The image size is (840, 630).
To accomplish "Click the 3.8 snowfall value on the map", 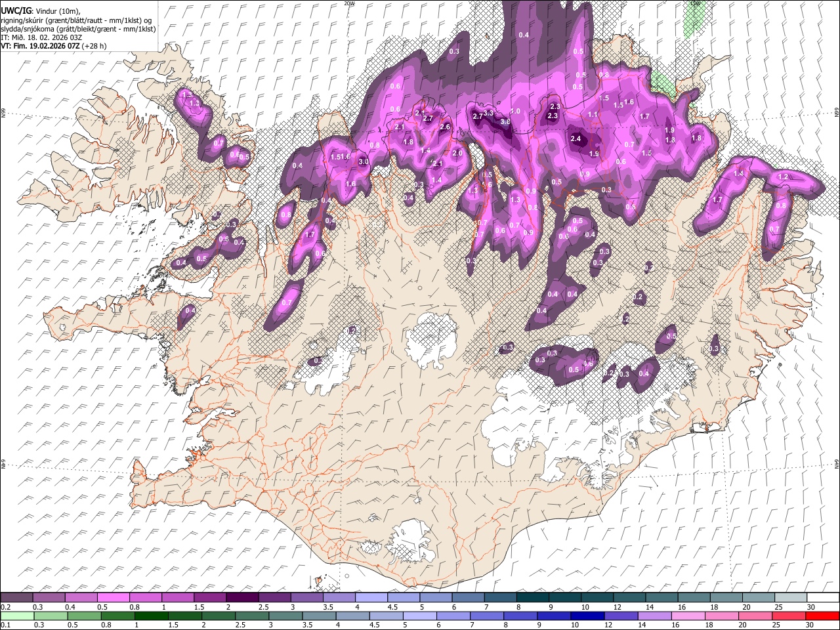I will point(505,122).
